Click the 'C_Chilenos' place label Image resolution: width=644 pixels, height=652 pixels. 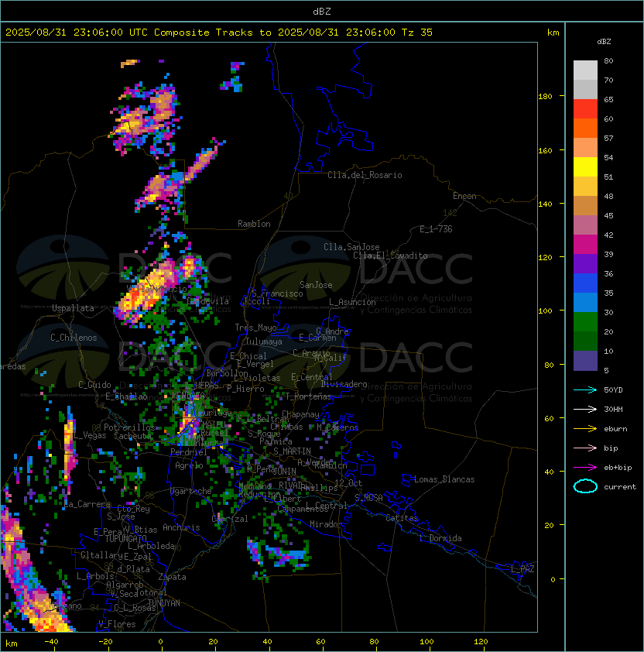(x=74, y=338)
